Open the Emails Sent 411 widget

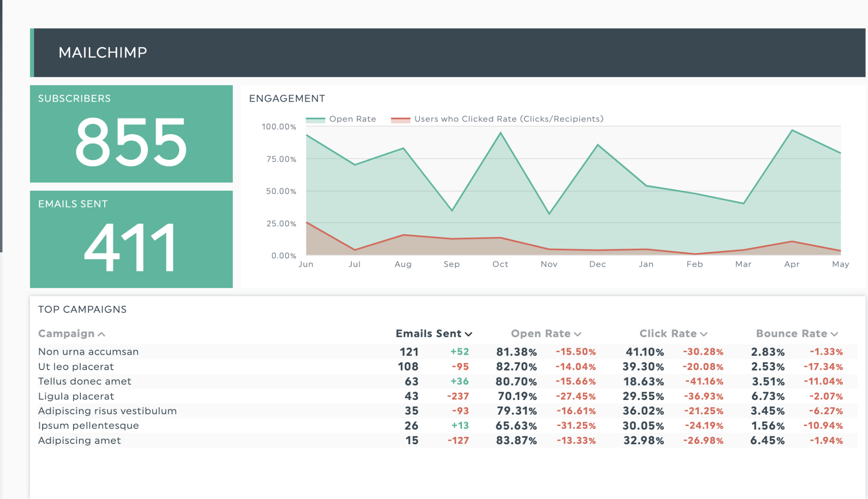point(131,239)
